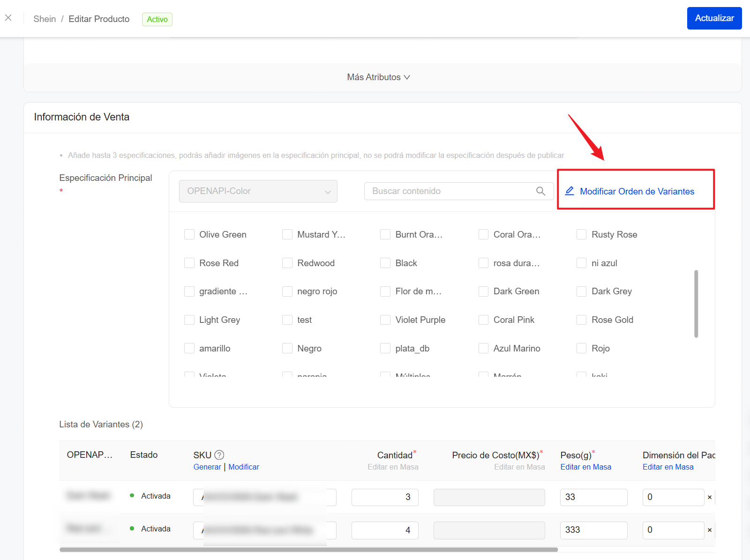The height and width of the screenshot is (560, 750).
Task: Select the Cantidad field showing 3
Action: tap(384, 497)
